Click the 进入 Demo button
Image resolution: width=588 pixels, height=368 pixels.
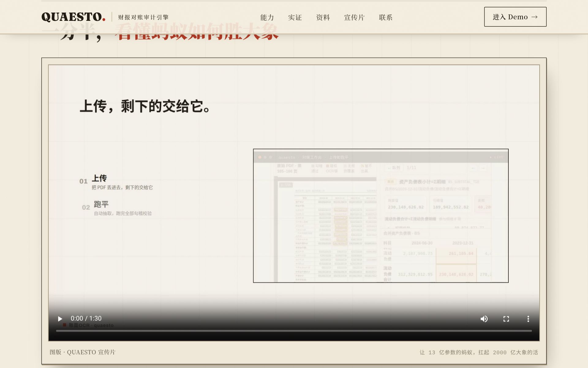(515, 17)
